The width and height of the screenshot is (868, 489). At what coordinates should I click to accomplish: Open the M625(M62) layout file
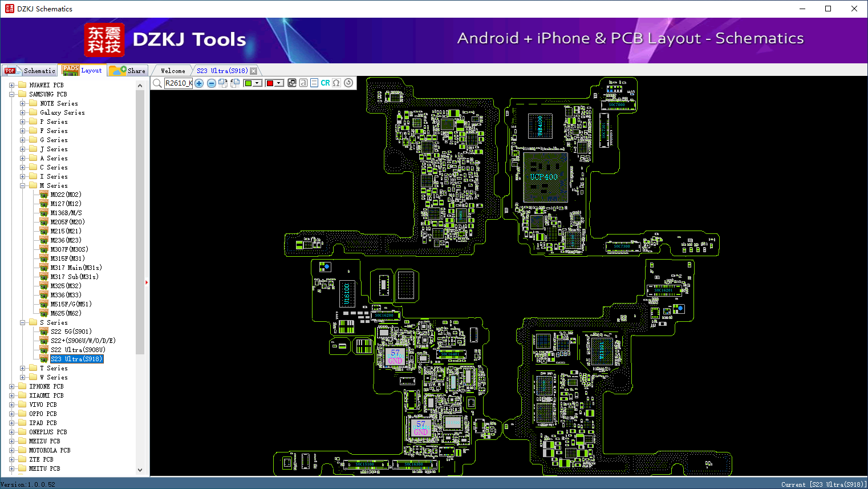(x=66, y=313)
